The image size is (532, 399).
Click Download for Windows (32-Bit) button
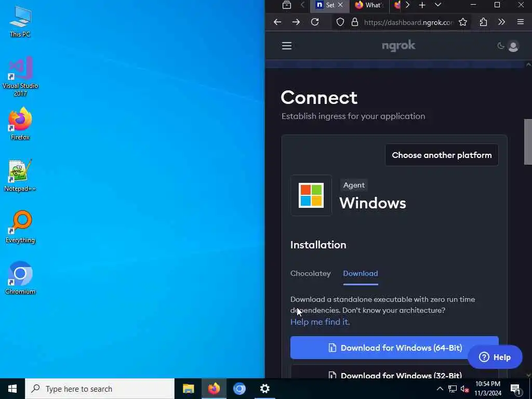tap(394, 372)
